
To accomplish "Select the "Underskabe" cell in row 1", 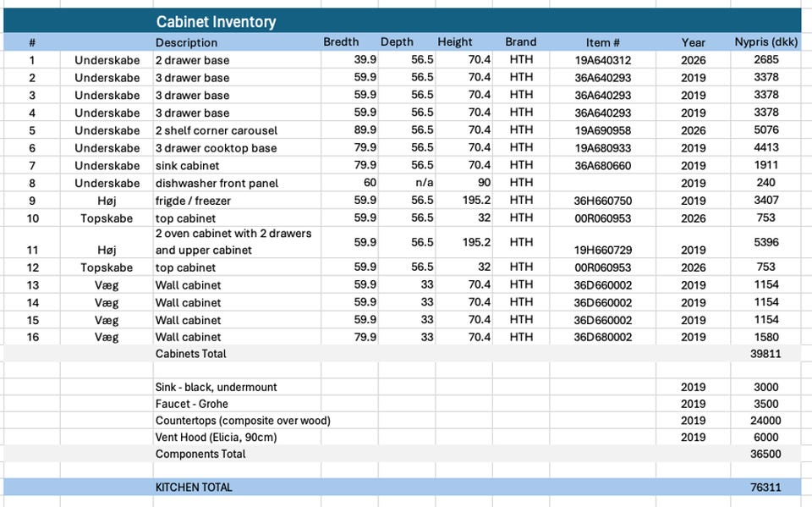I will (x=107, y=60).
